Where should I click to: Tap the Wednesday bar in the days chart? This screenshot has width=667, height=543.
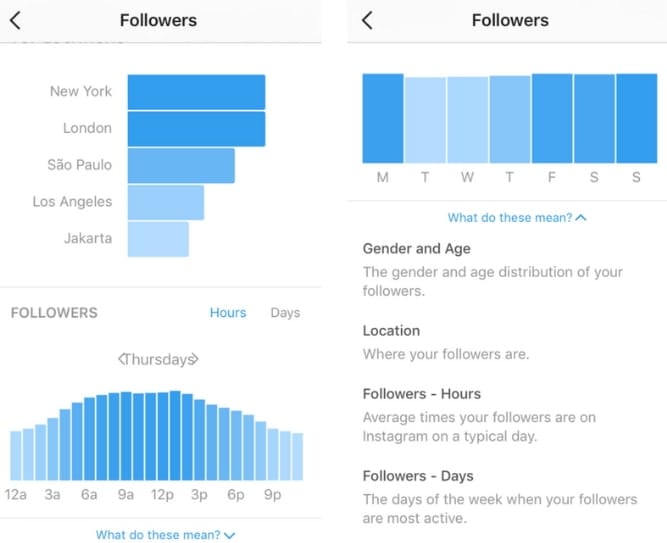(467, 120)
